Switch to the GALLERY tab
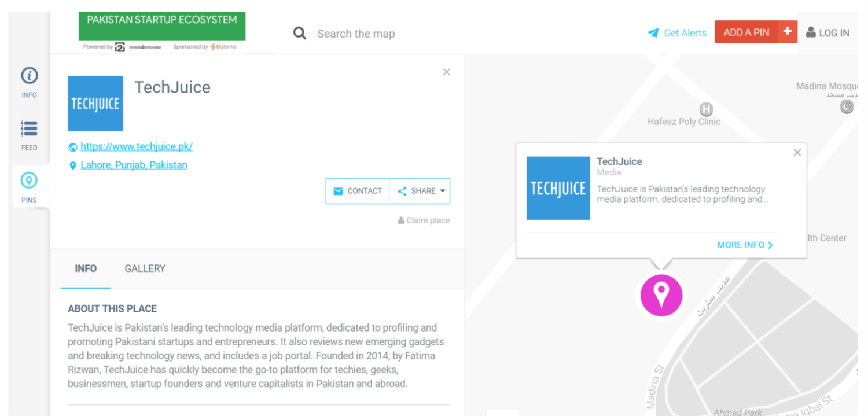 (x=145, y=268)
